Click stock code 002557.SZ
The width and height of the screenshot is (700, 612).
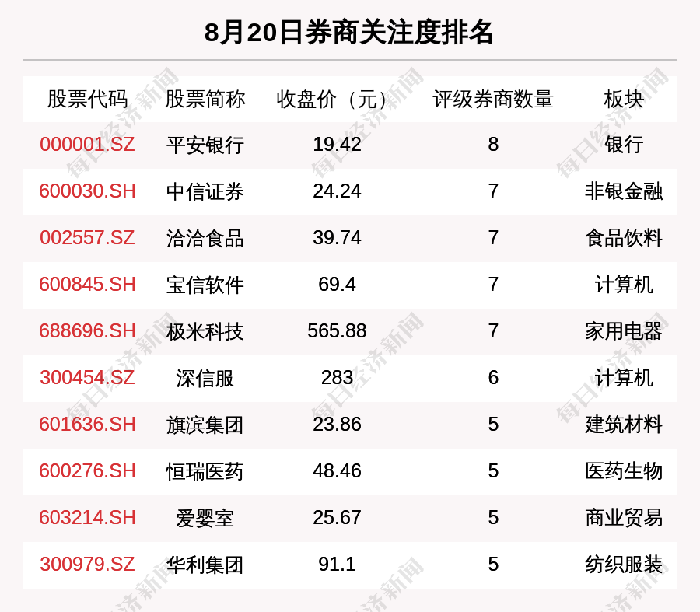(x=87, y=237)
